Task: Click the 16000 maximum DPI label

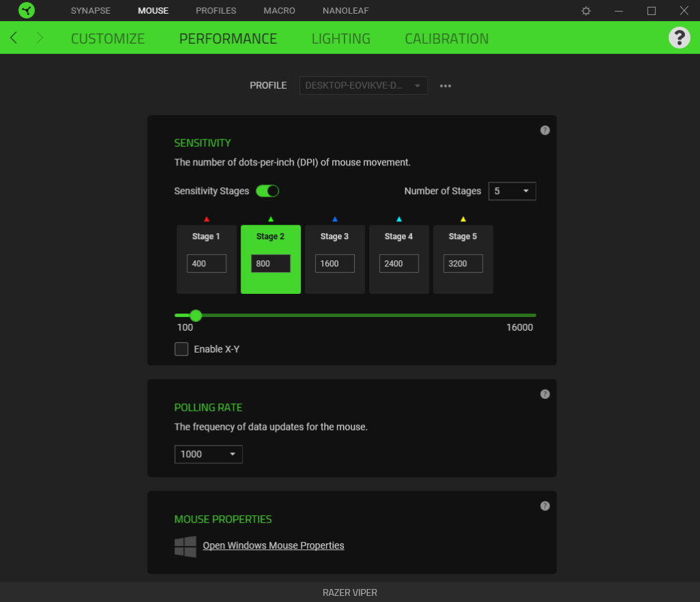Action: coord(520,327)
